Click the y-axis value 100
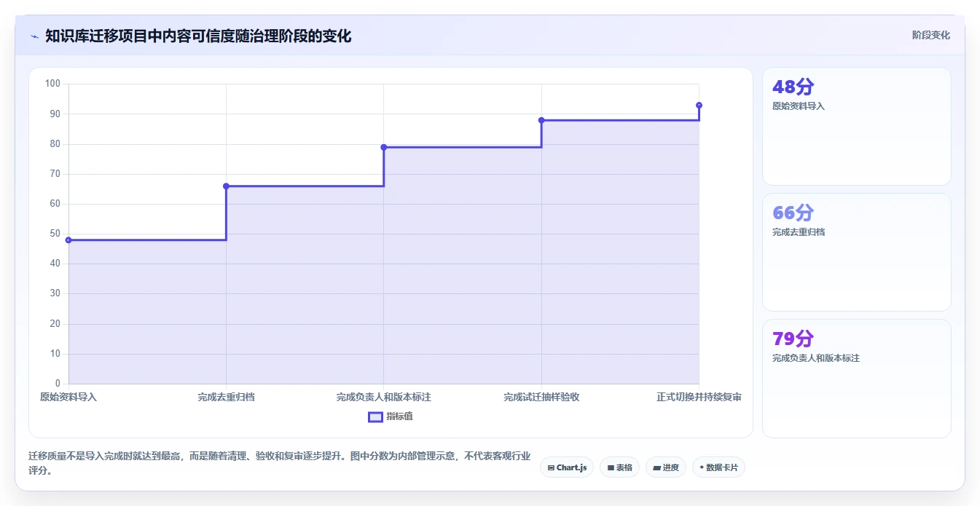Viewport: 980px width, 506px height. click(x=52, y=84)
